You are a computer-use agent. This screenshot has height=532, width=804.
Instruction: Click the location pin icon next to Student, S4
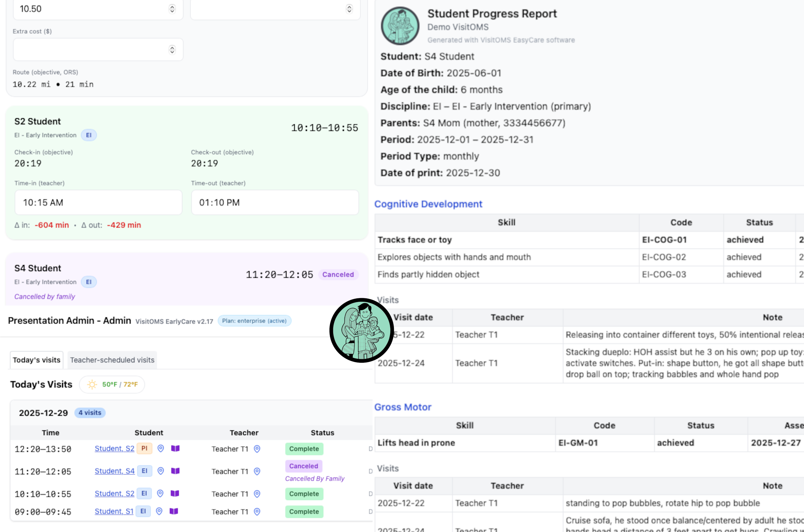[160, 471]
